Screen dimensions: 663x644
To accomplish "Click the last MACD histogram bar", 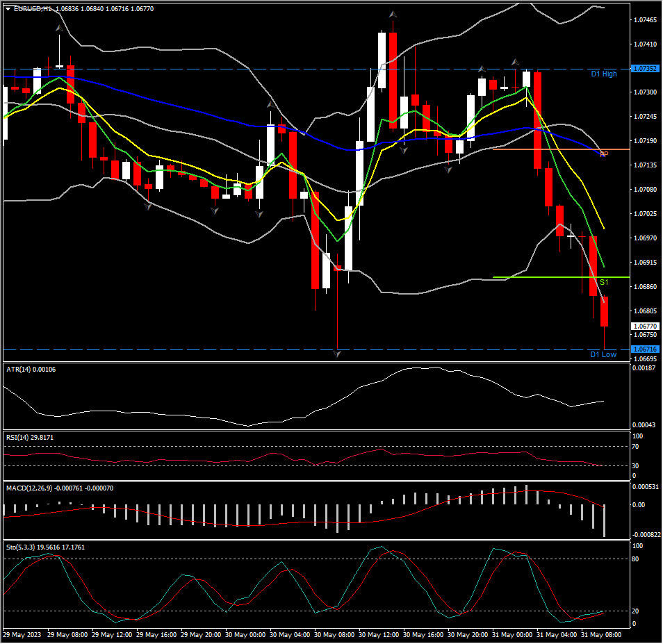I will click(605, 520).
